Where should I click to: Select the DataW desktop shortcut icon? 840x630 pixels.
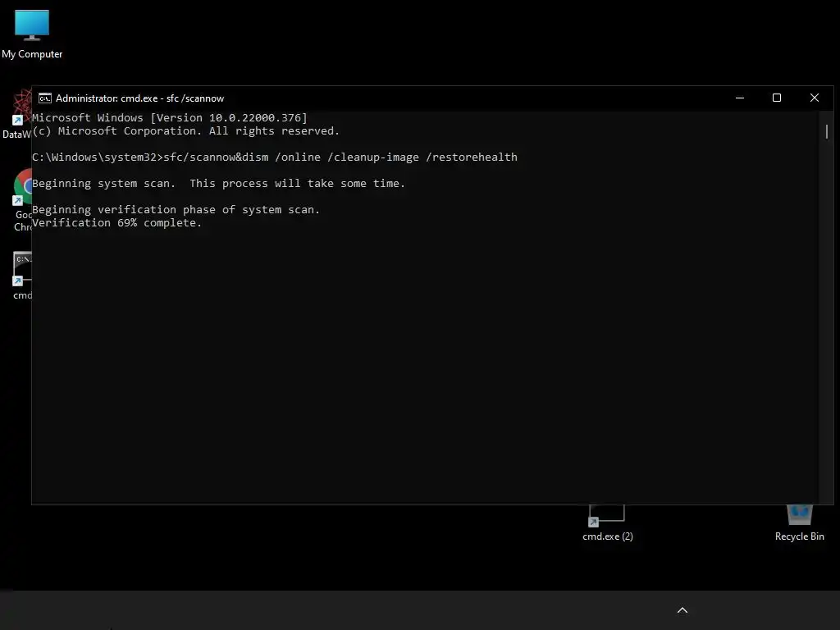[21, 107]
